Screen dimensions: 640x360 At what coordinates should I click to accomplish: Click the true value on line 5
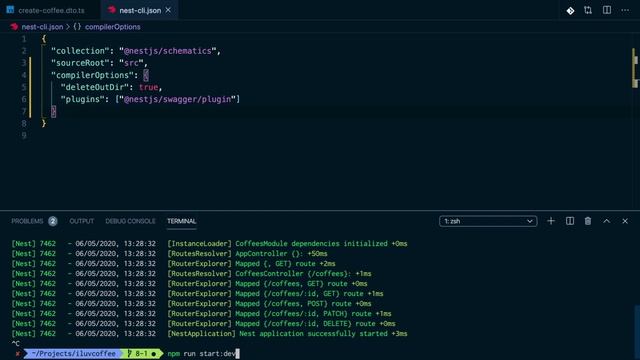pos(148,87)
